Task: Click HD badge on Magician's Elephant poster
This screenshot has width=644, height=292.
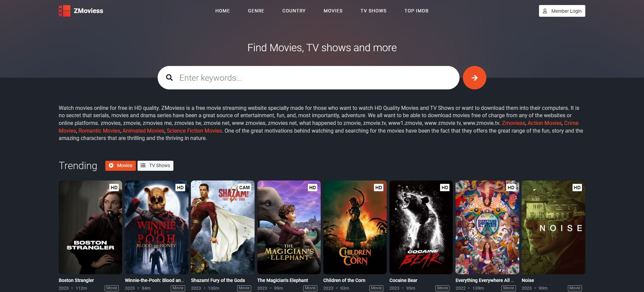Action: [x=312, y=188]
